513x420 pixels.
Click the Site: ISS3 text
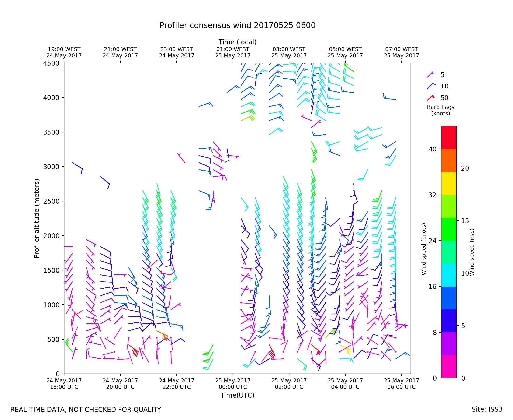pos(487,409)
